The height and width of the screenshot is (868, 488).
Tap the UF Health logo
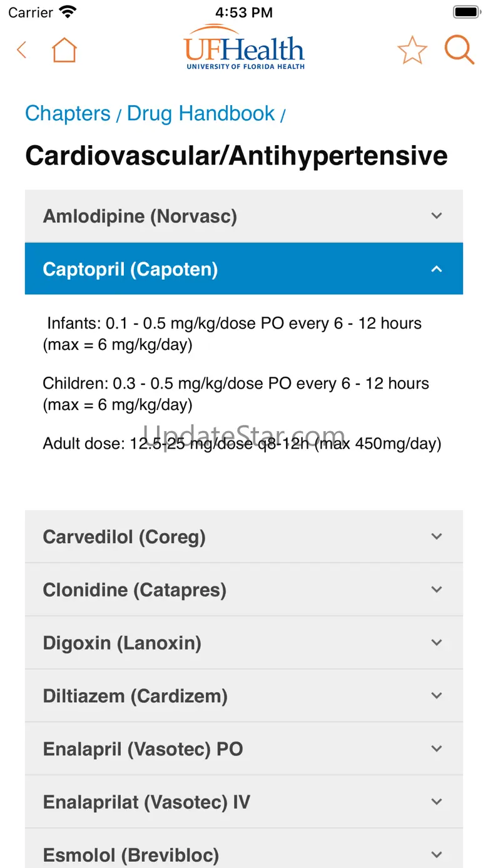244,48
